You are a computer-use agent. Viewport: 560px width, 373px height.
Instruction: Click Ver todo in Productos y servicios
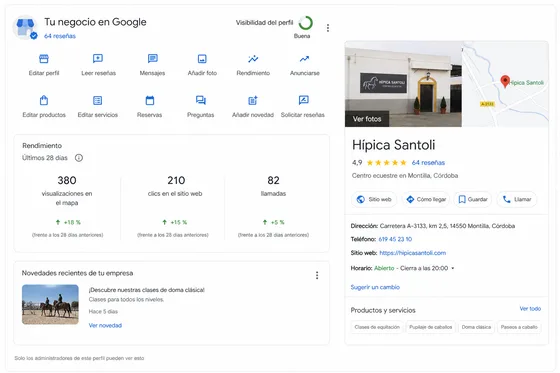(530, 308)
